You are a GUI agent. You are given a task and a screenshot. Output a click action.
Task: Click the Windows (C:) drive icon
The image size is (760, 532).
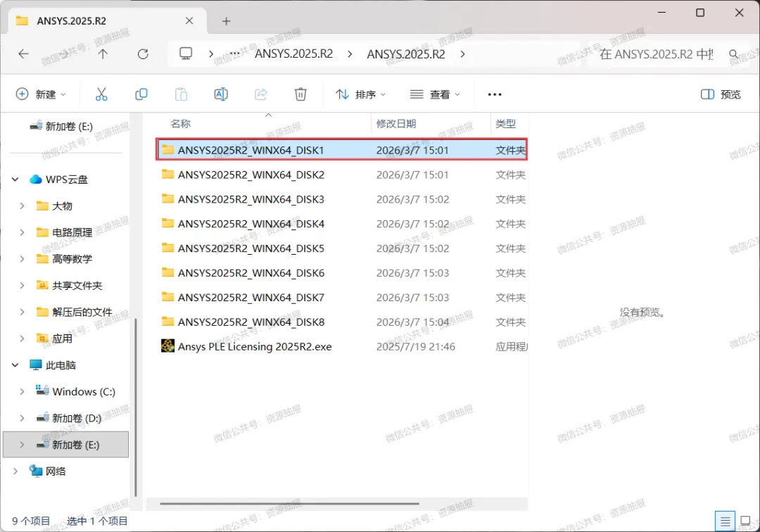pyautogui.click(x=42, y=391)
